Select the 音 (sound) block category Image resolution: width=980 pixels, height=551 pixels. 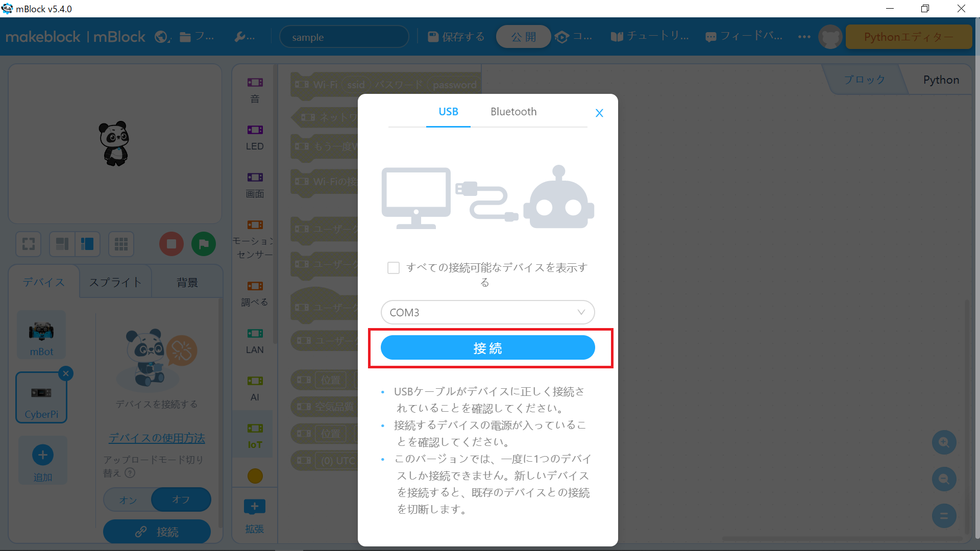[254, 89]
